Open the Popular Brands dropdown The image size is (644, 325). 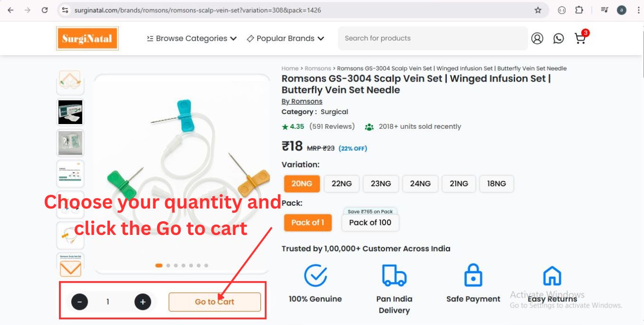click(x=285, y=39)
